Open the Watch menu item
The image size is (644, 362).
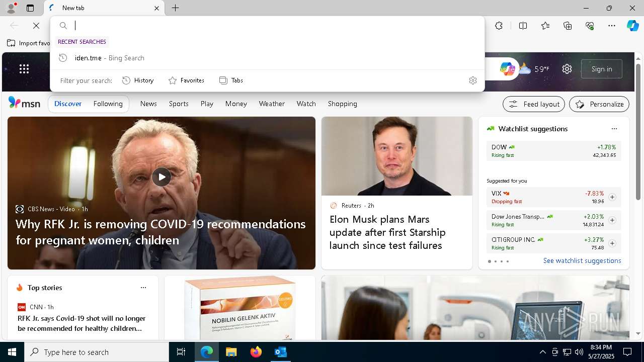[x=306, y=104]
